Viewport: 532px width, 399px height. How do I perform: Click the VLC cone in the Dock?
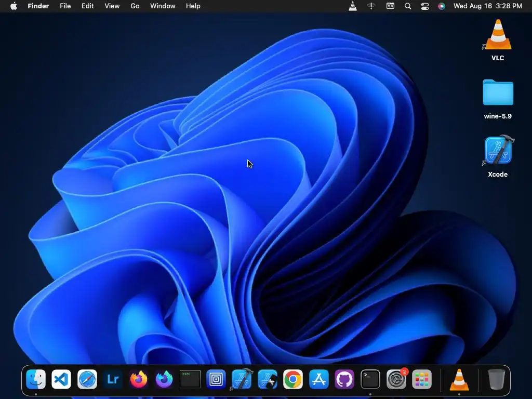[459, 379]
